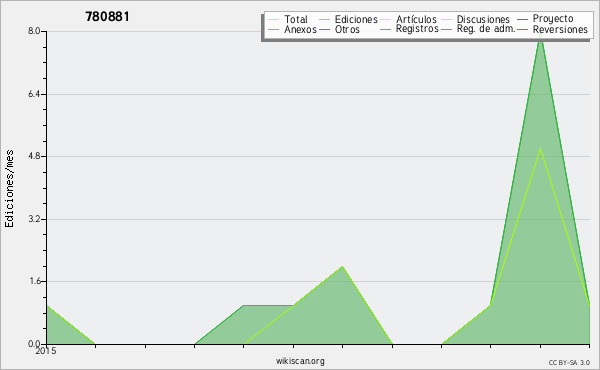
Task: Click the 8.0 y-axis value
Action: (x=34, y=31)
